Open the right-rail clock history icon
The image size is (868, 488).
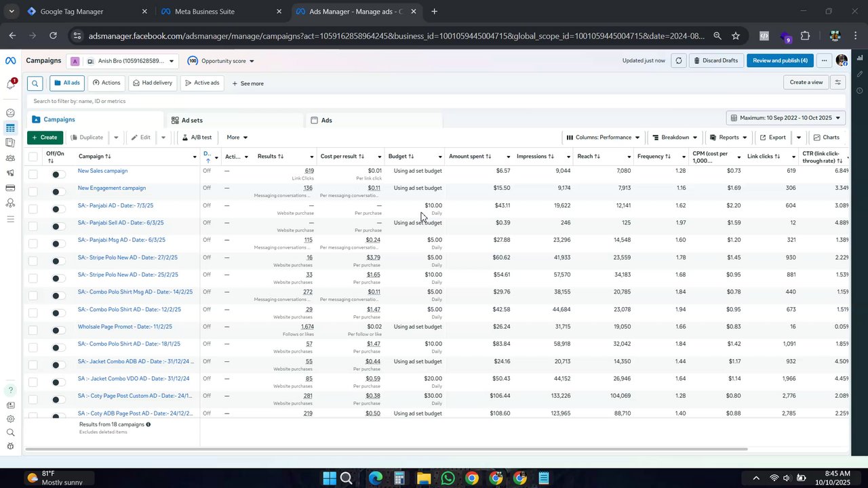click(860, 89)
